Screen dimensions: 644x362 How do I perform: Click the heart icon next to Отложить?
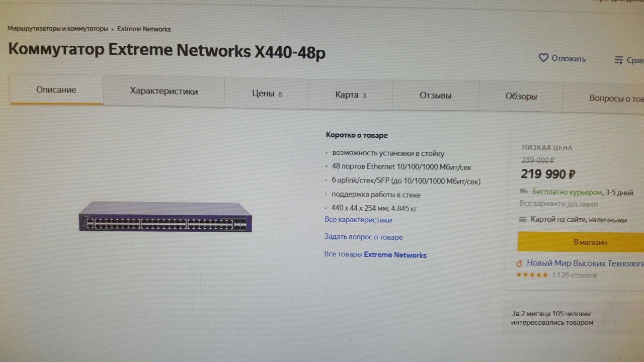(543, 58)
